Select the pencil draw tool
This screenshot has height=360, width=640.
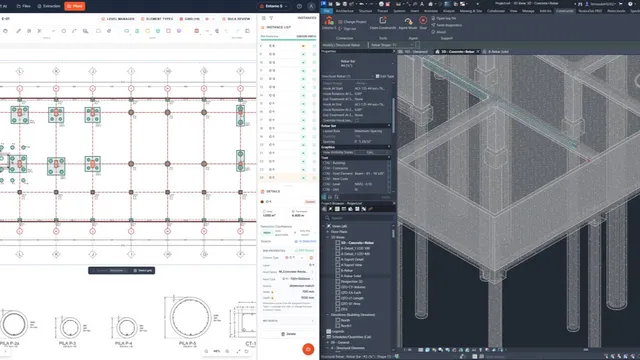point(18,31)
